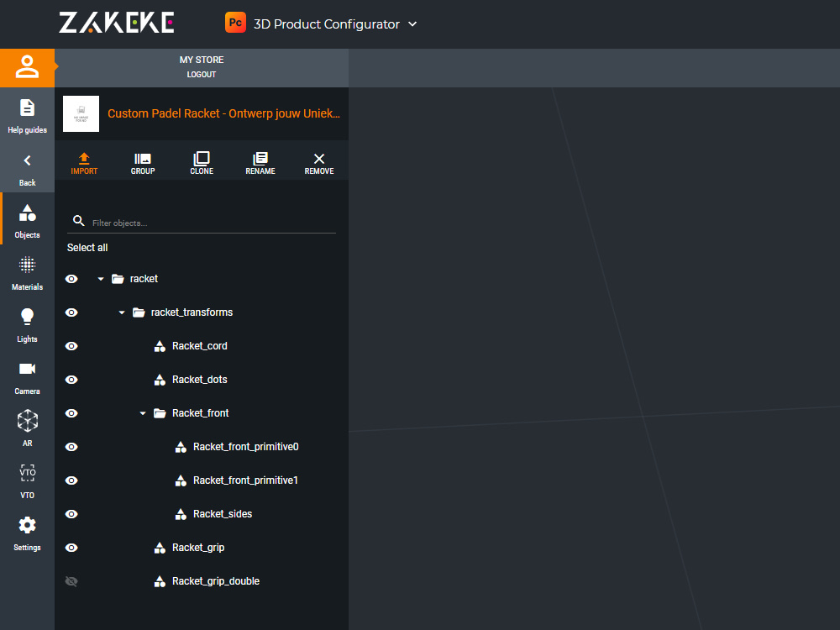The height and width of the screenshot is (630, 840).
Task: Hide the Racket_dots object
Action: coord(71,379)
